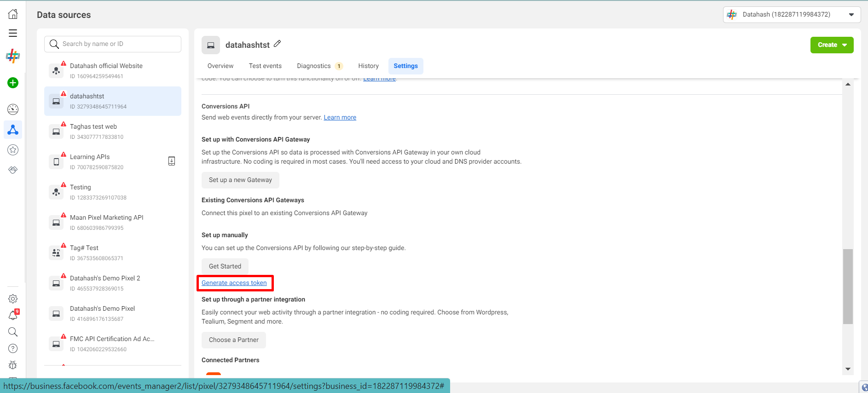Select Datahash official Website data source

[113, 71]
